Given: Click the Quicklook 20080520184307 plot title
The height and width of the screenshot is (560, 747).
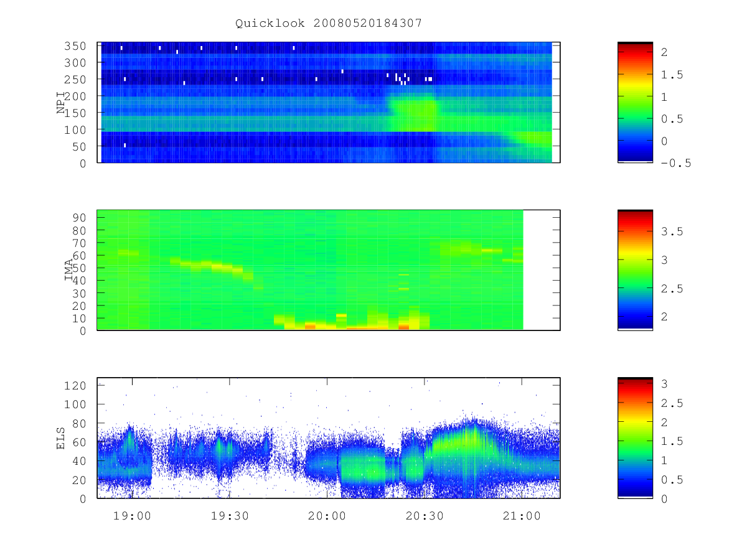Looking at the screenshot, I should coord(329,24).
